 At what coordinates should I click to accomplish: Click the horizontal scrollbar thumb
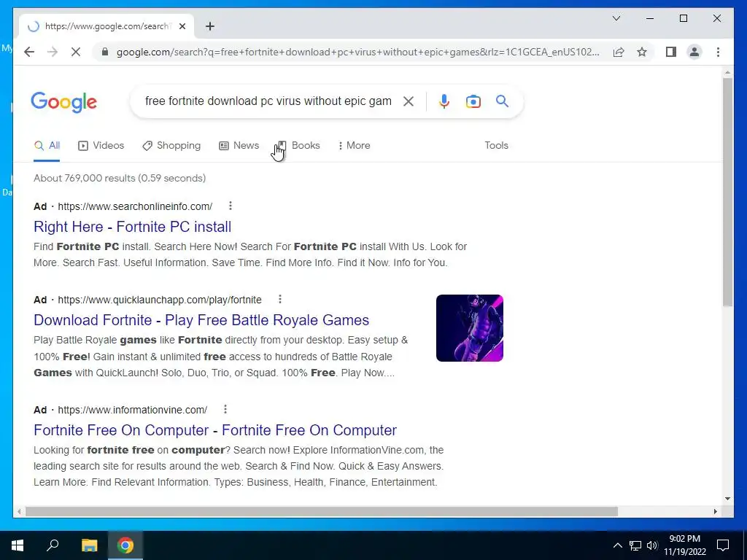pos(322,511)
